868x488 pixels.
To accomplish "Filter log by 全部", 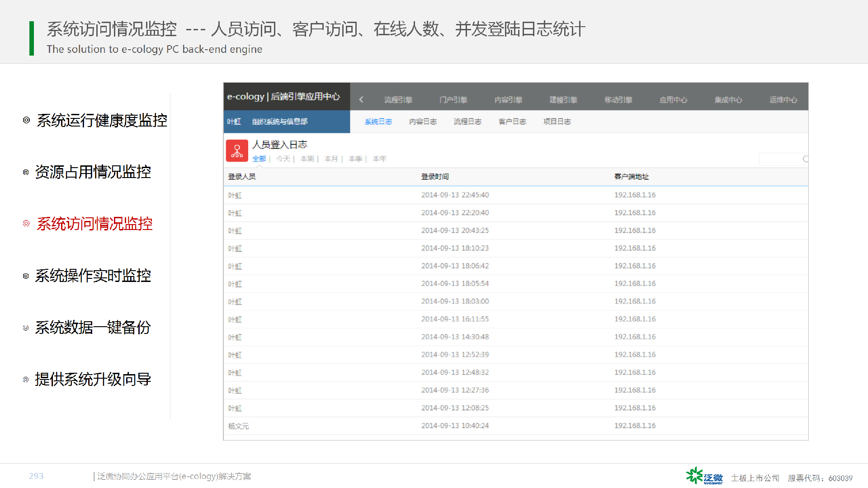I will 259,159.
